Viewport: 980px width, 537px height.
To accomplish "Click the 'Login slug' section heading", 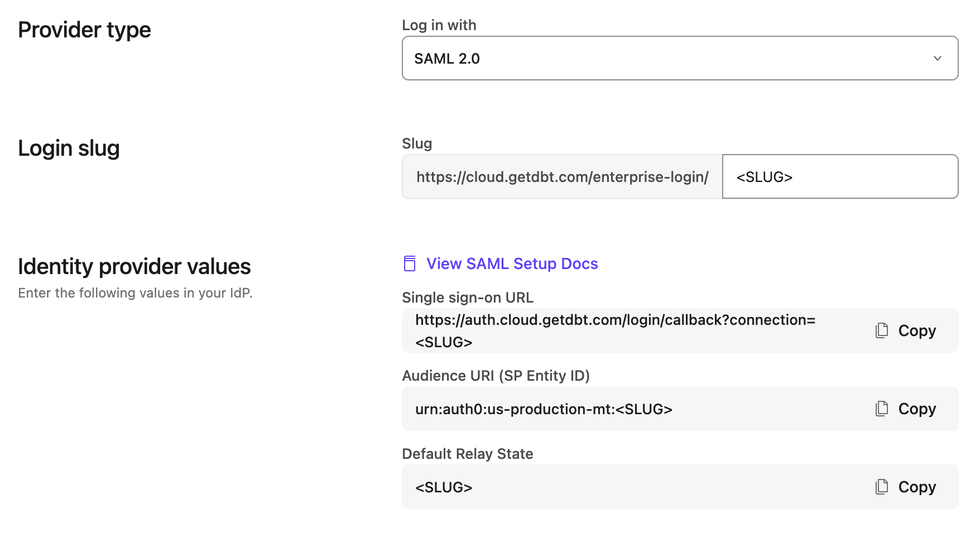I will (x=69, y=148).
